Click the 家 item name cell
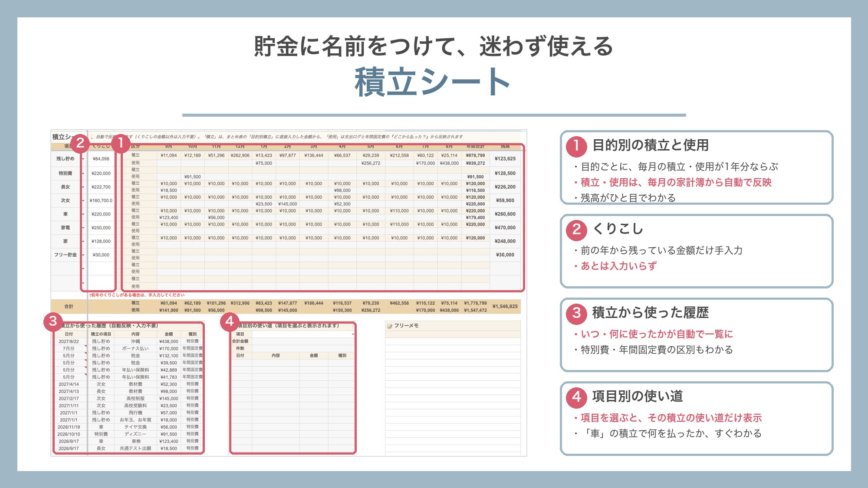 pos(66,241)
